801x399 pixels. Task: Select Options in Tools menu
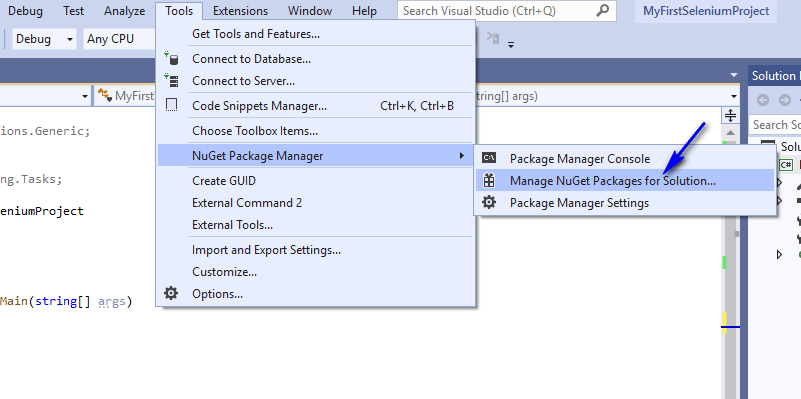[x=316, y=294]
